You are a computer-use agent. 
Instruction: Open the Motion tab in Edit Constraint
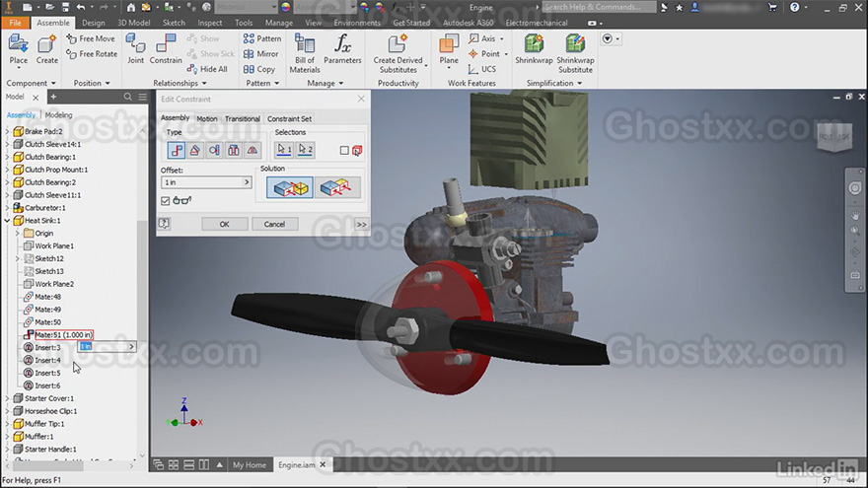(x=207, y=118)
